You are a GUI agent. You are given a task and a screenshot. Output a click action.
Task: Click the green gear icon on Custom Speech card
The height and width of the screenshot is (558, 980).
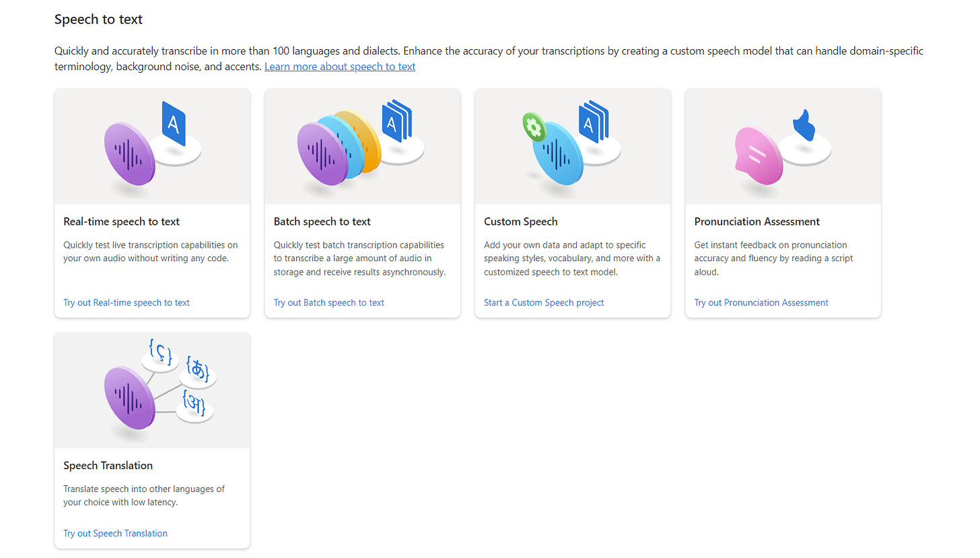pos(534,128)
